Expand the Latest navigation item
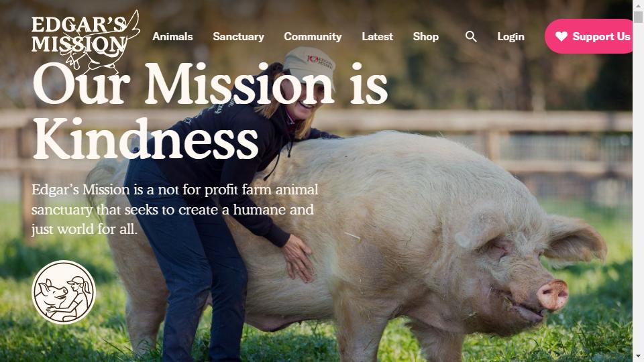This screenshot has width=644, height=362. (x=377, y=36)
